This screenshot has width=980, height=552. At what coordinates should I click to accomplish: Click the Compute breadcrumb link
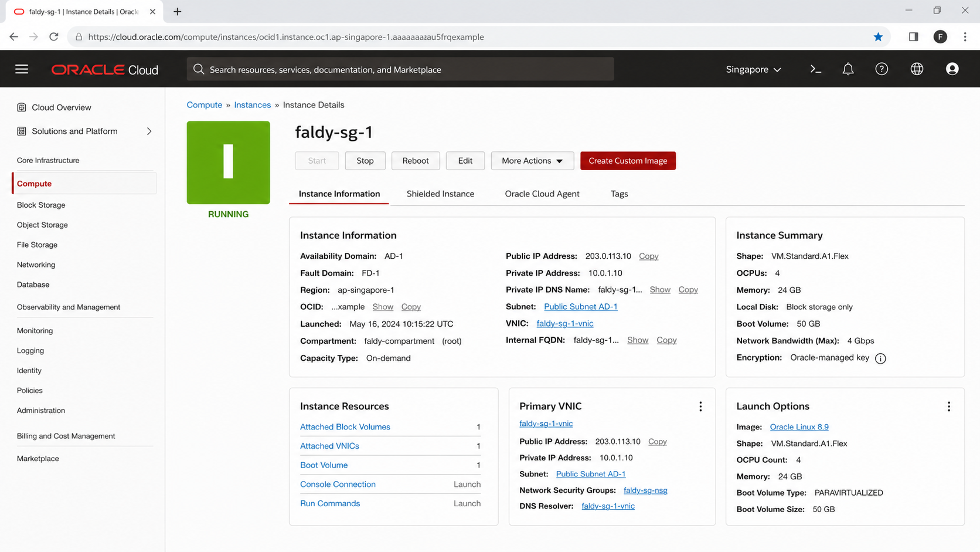tap(205, 105)
